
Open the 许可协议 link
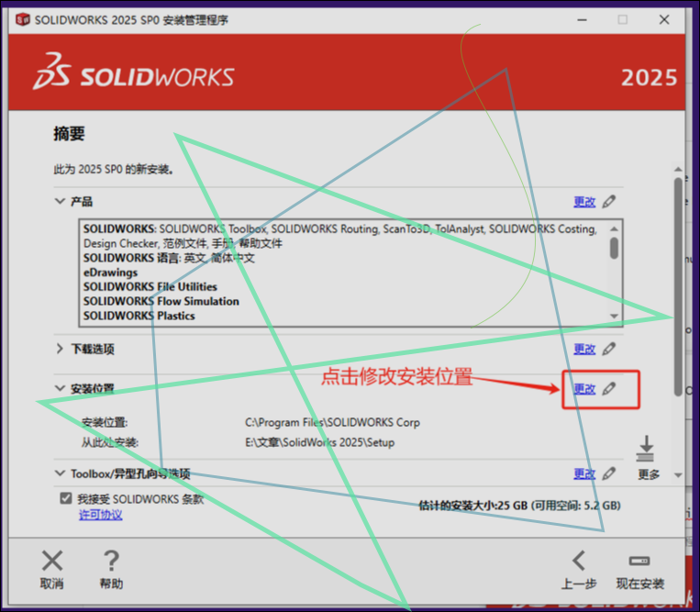[x=100, y=515]
